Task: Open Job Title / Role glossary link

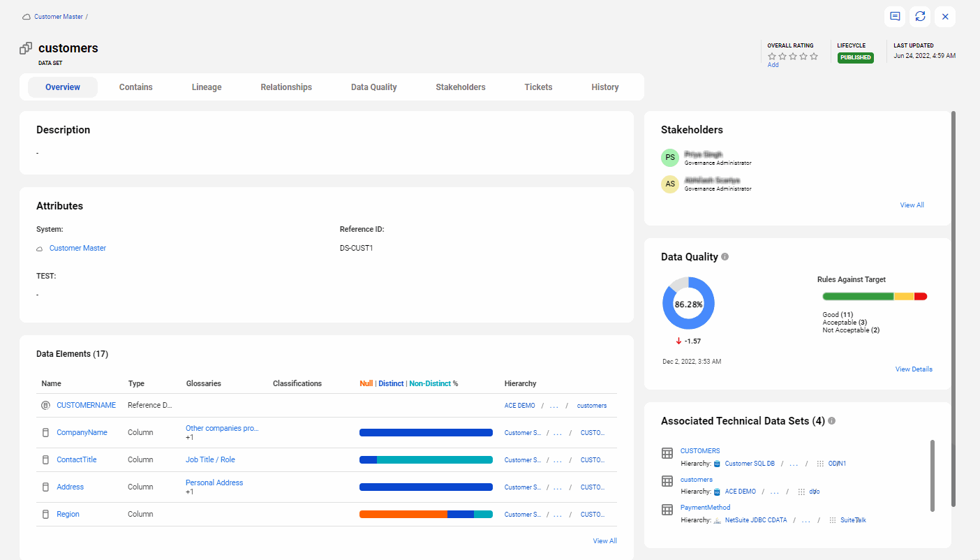Action: [210, 459]
